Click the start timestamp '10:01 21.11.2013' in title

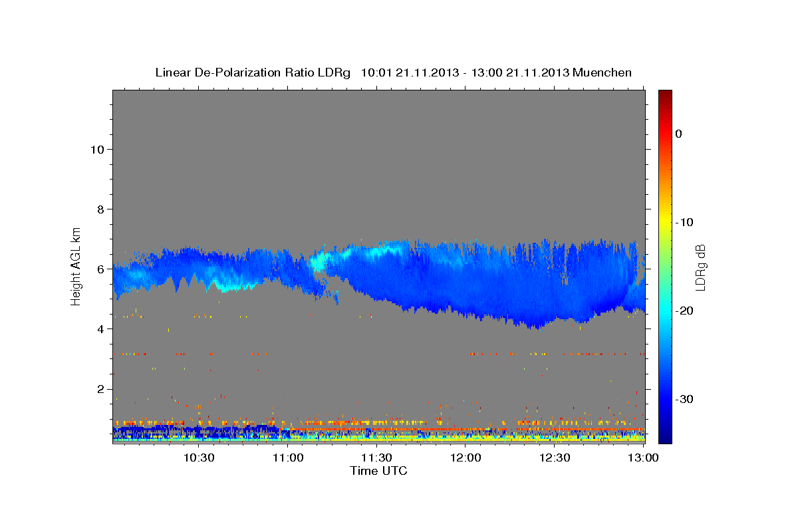(409, 72)
